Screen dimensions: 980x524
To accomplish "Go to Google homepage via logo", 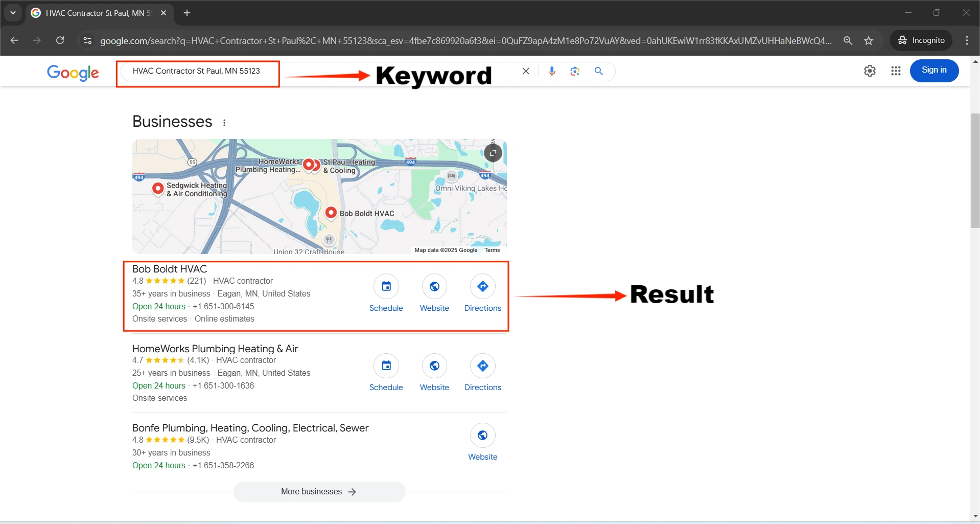I will point(73,73).
